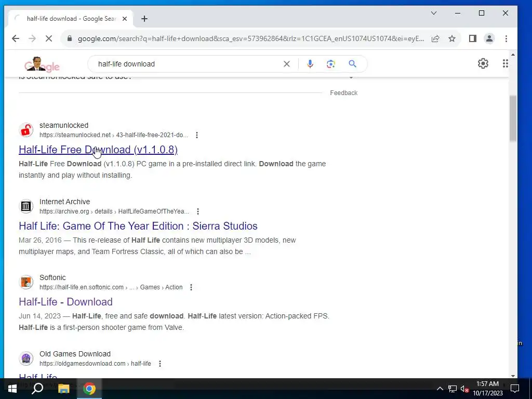Open more options for Old Games Download

[x=160, y=364]
